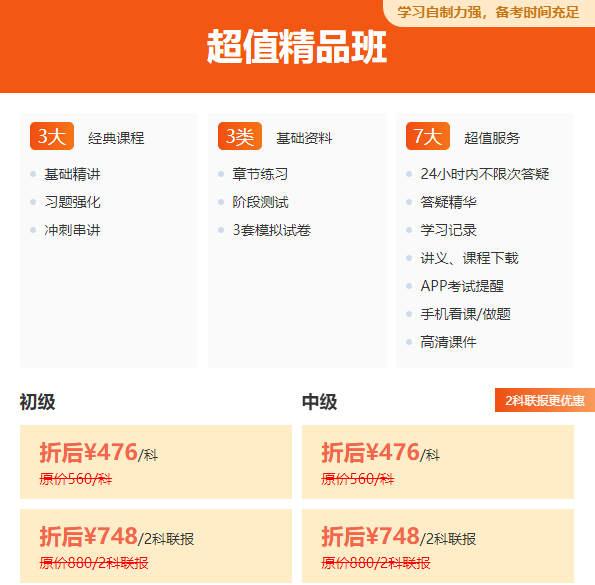The height and width of the screenshot is (585, 595).
Task: Click the 手机看课/做题 service item
Action: (466, 314)
